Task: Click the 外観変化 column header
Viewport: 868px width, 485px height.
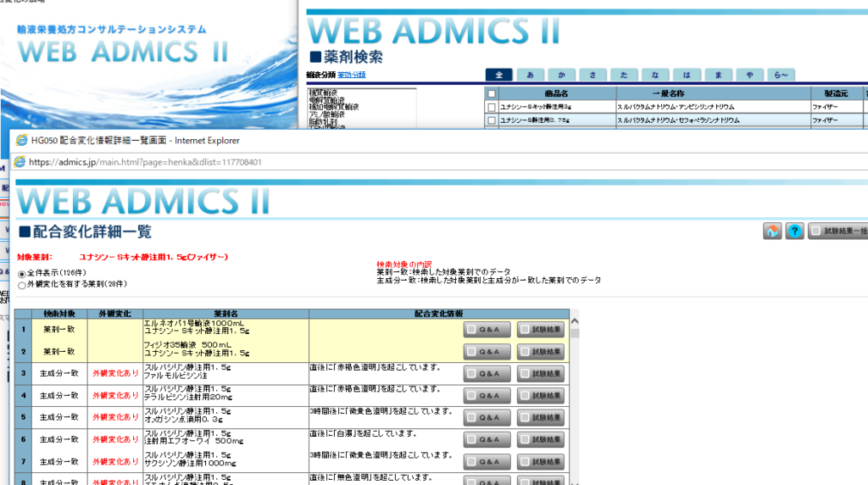Action: [x=114, y=314]
